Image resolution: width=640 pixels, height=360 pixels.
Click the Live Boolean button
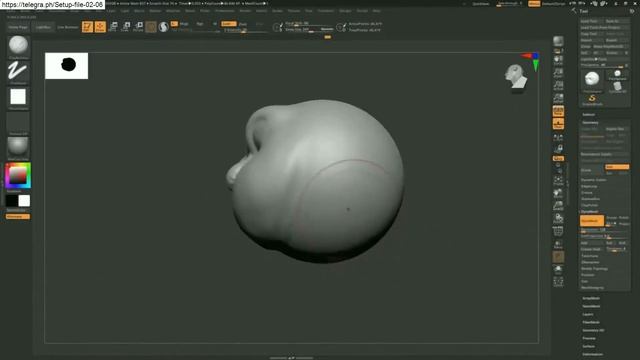click(x=67, y=27)
